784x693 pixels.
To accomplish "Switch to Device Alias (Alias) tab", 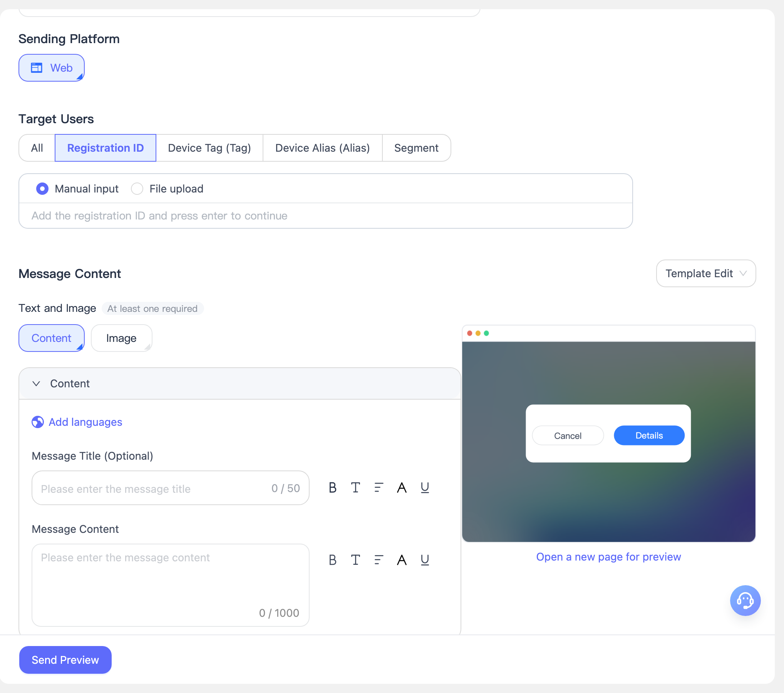I will (x=323, y=148).
